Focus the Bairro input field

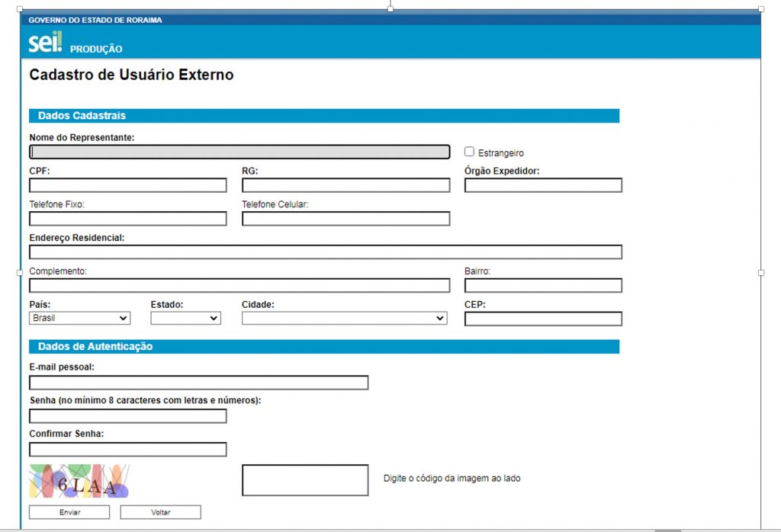(x=543, y=286)
